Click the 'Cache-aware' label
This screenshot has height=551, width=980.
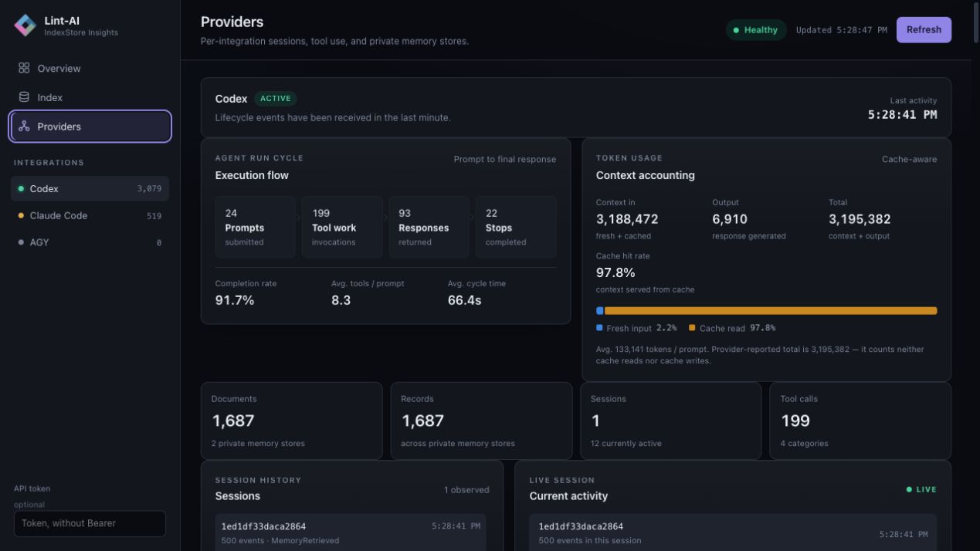point(909,159)
